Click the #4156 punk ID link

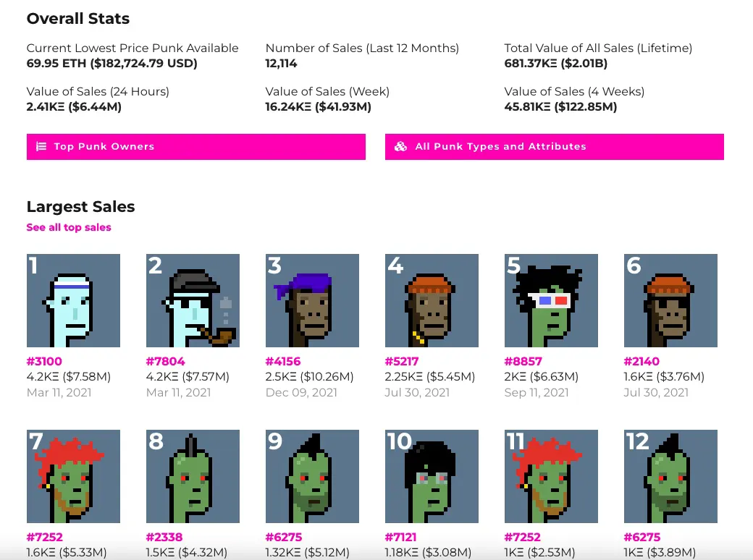pyautogui.click(x=283, y=361)
